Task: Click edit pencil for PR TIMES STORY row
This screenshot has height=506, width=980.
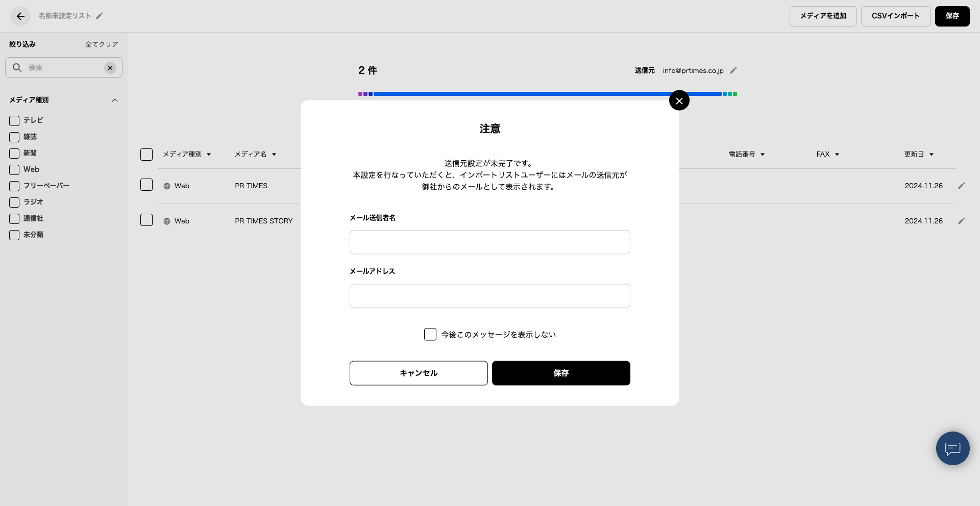Action: tap(961, 221)
